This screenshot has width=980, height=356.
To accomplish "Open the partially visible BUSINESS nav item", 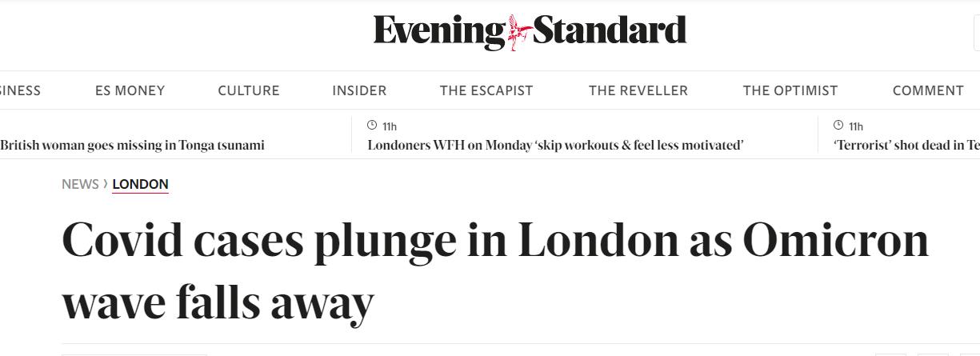I will point(20,90).
